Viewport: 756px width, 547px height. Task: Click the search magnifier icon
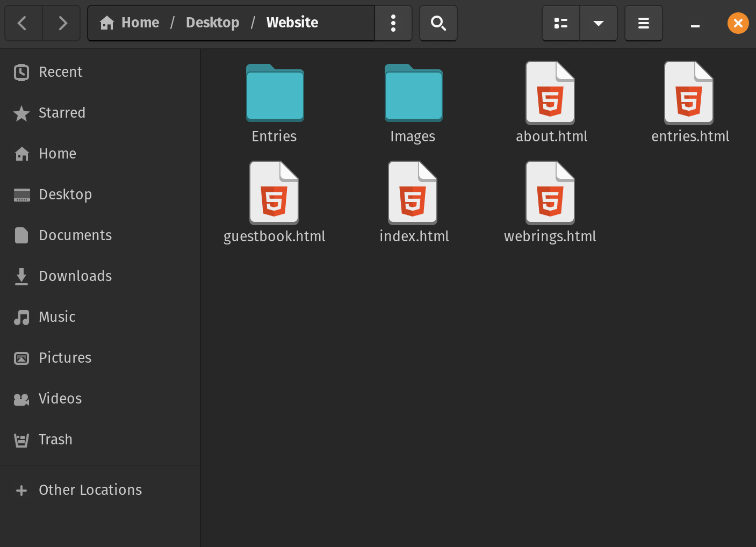point(438,23)
